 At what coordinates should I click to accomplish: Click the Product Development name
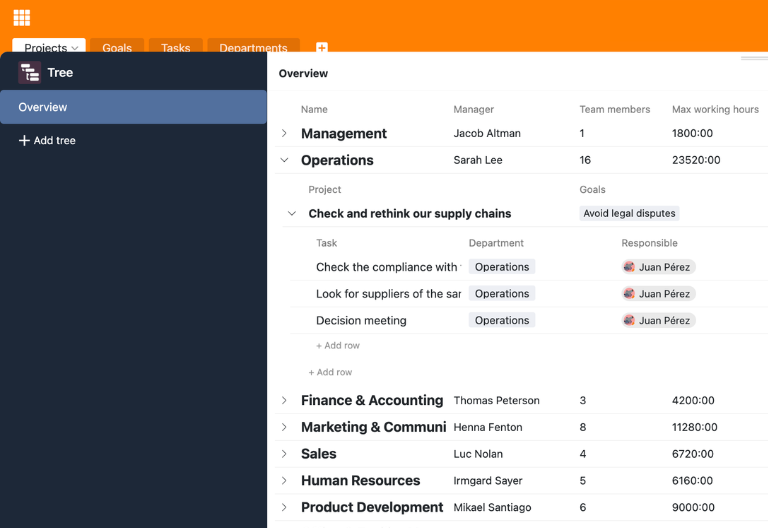click(372, 507)
